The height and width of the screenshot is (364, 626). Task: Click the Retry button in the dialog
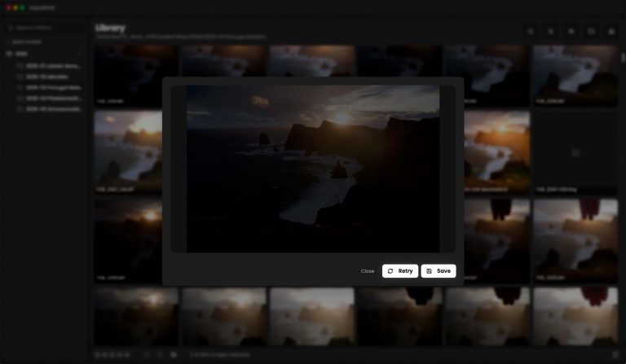click(400, 271)
